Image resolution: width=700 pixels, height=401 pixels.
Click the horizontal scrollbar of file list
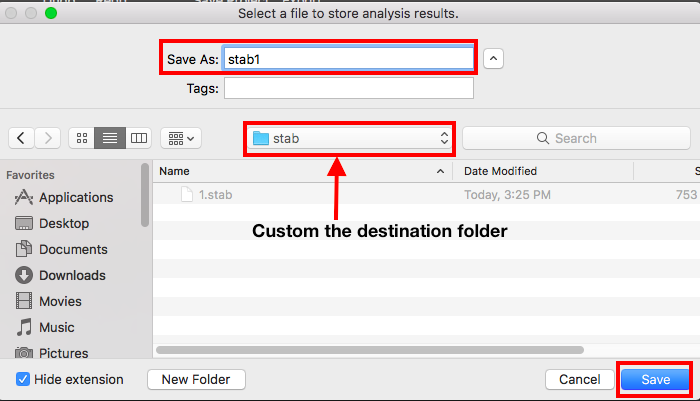(370, 350)
